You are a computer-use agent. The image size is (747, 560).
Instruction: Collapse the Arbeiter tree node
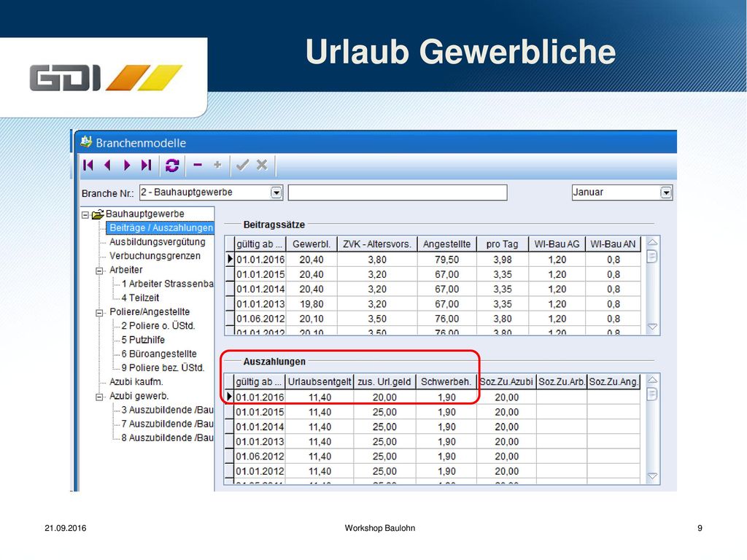[x=99, y=271]
